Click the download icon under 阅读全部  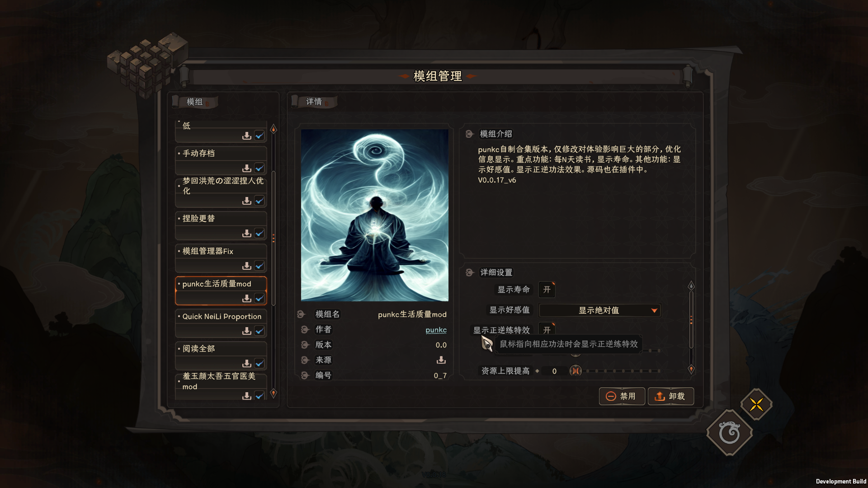[x=246, y=363]
